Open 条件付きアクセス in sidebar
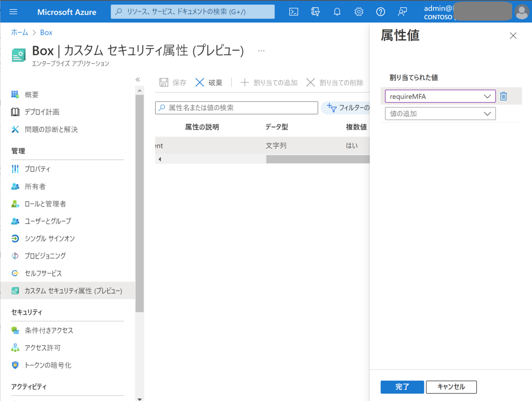This screenshot has height=401, width=532. click(x=42, y=331)
